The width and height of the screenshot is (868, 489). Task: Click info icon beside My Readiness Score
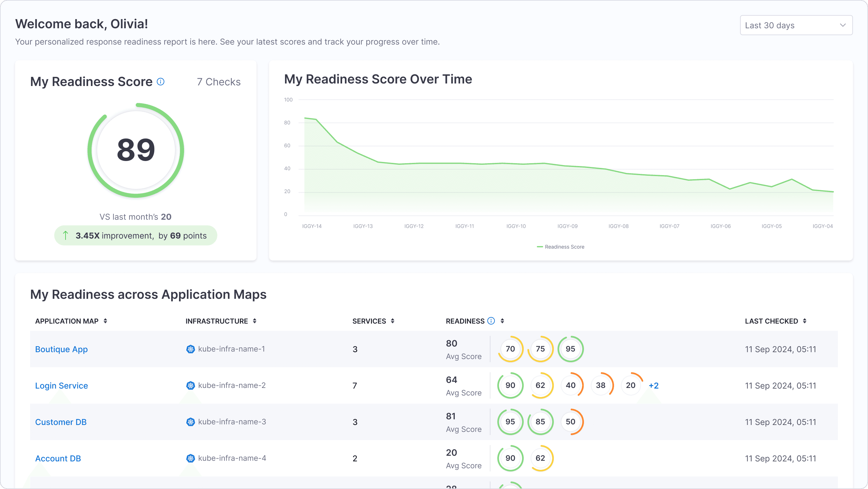(161, 82)
